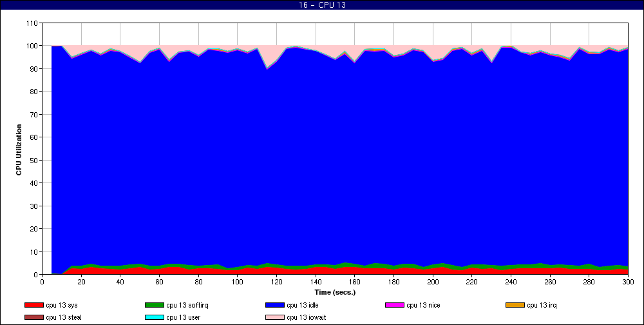Click the red cpu 13 sys legend swatch
Screen dimensions: 644x325
tap(34, 305)
